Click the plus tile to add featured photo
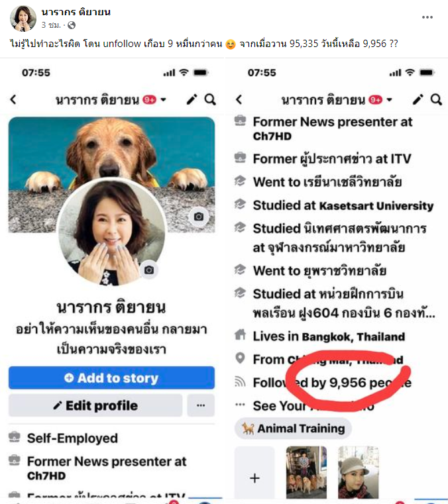448x504 pixels. click(x=254, y=473)
